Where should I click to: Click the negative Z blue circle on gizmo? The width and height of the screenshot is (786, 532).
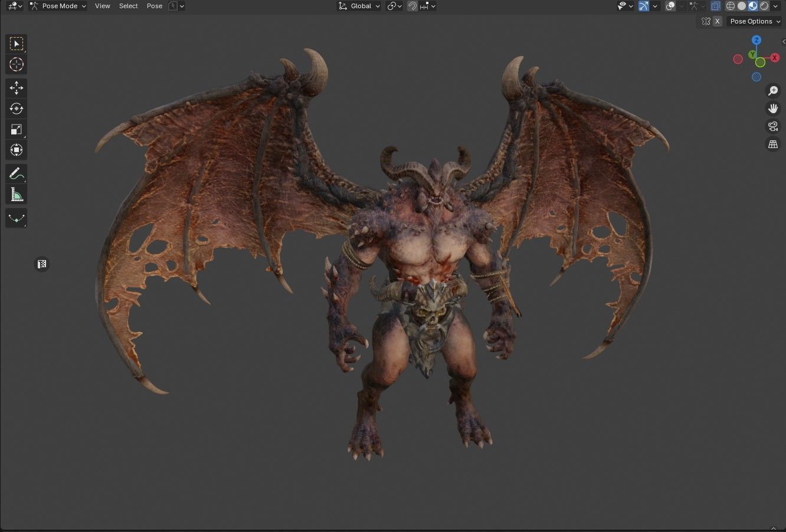[756, 77]
